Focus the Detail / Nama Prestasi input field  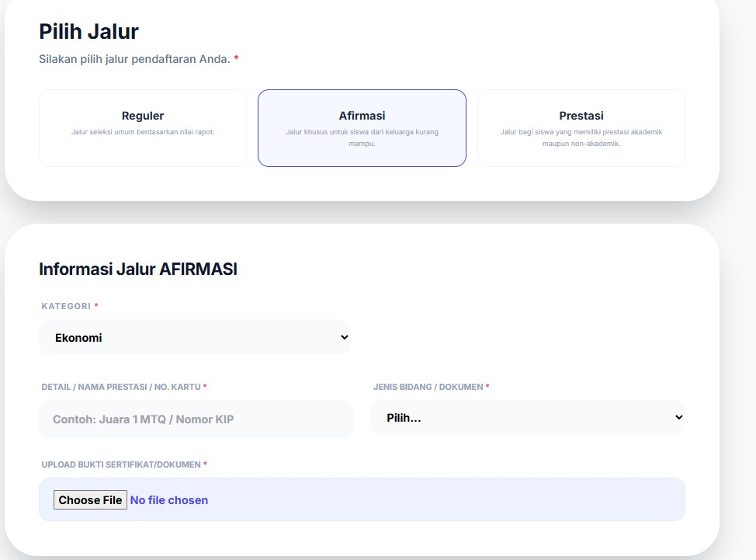[x=196, y=419]
